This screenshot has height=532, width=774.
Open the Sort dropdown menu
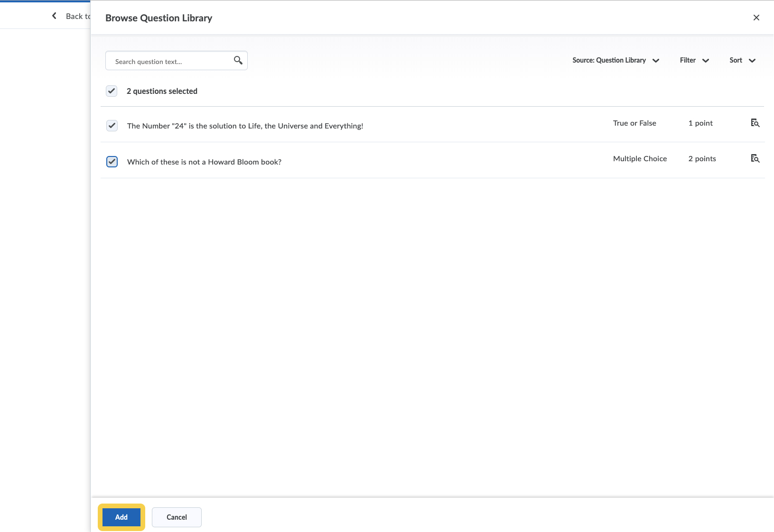pos(742,60)
